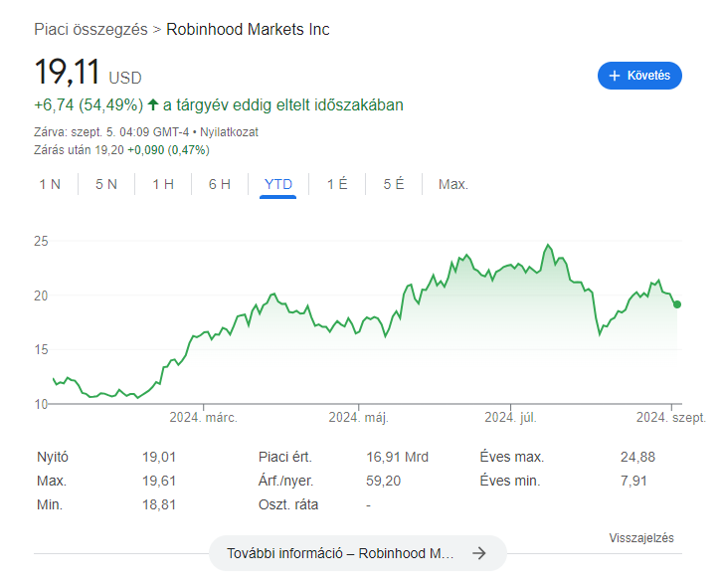This screenshot has width=721, height=588.
Task: Switch to the 6 H range tab
Action: pos(220,184)
